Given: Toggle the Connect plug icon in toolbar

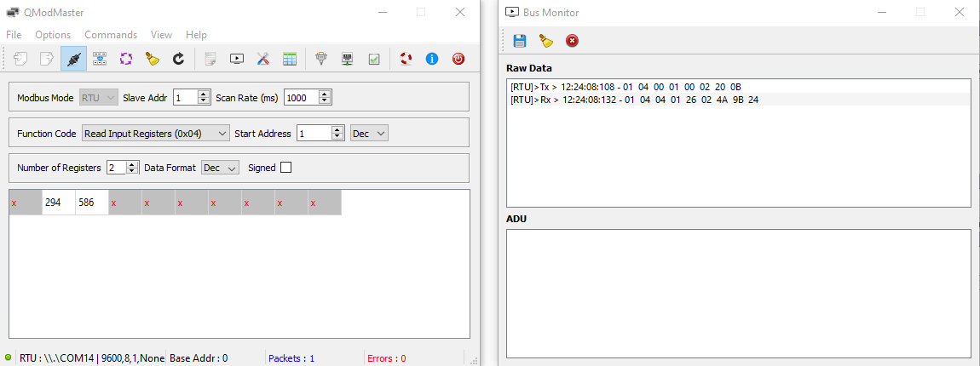Looking at the screenshot, I should pos(73,59).
